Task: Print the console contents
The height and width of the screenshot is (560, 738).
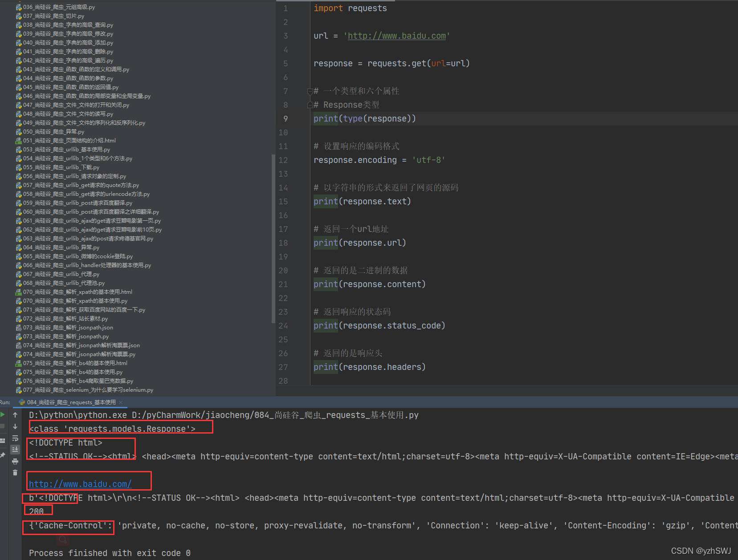Action: click(15, 462)
